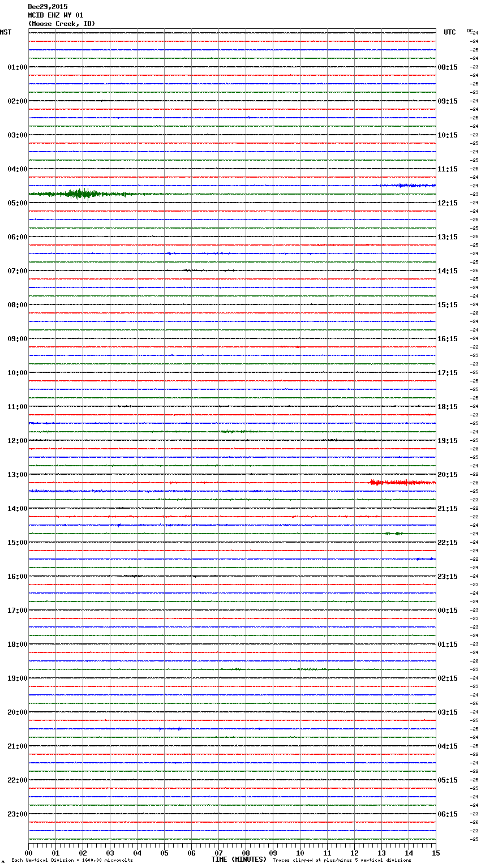Image resolution: width=481 pixels, height=868 pixels.
Task: Click the TIME (MINUTES) axis title
Action: click(x=239, y=860)
